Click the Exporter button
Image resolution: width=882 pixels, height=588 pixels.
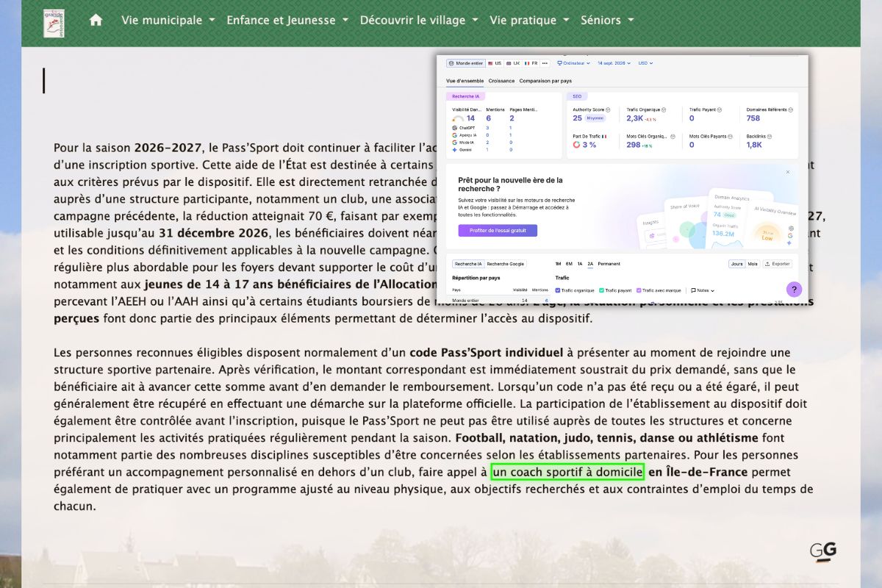click(x=778, y=264)
